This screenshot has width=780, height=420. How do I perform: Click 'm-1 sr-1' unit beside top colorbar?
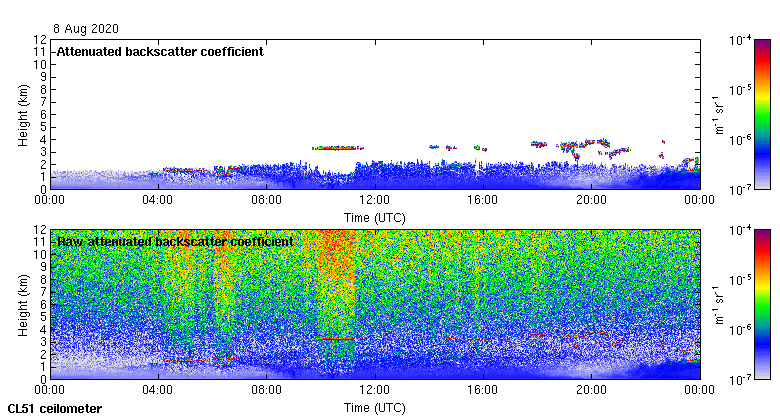pos(719,114)
